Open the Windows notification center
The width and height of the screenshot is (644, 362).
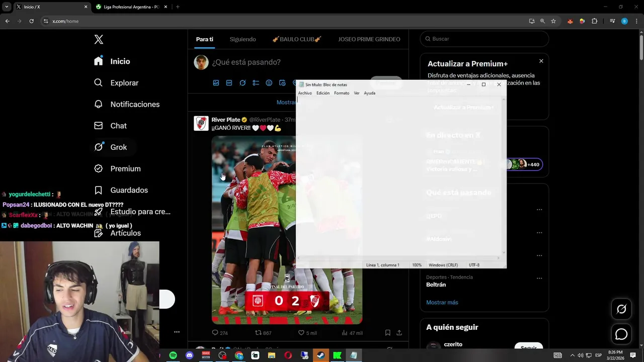tap(633, 355)
